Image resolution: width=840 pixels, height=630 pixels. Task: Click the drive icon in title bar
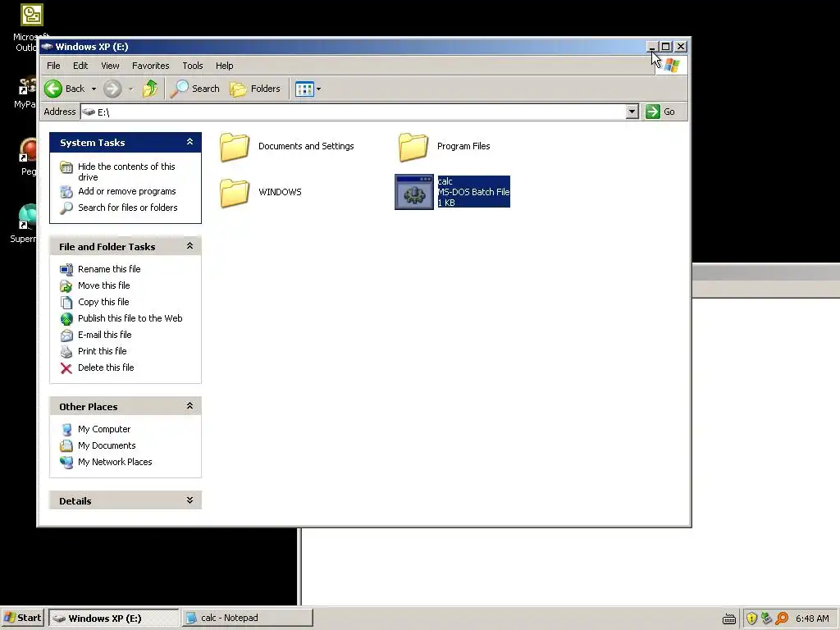click(x=47, y=47)
